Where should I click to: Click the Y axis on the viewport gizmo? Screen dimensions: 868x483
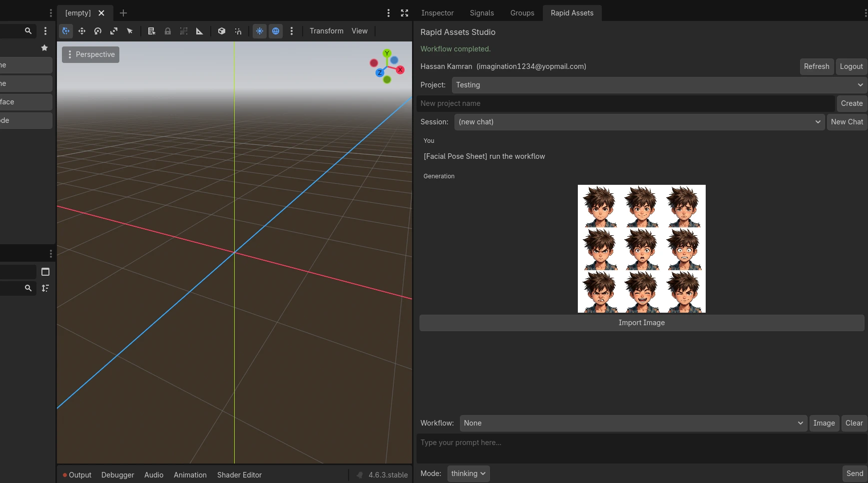tap(387, 53)
